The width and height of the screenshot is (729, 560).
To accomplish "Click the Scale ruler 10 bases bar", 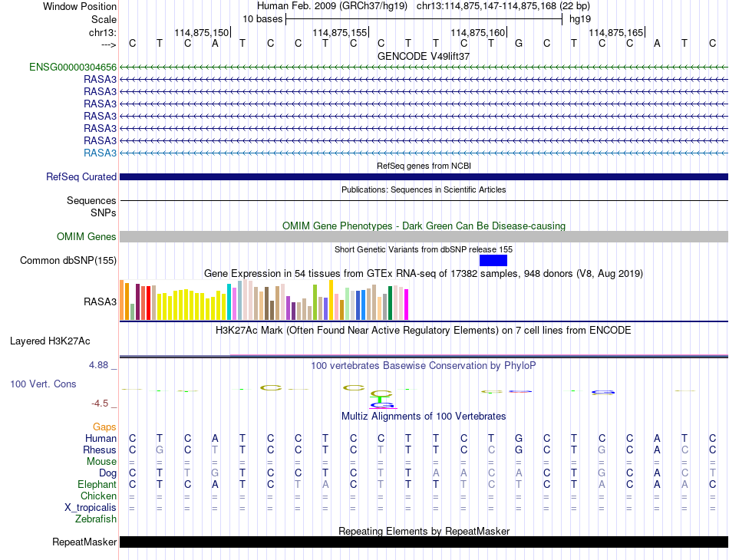I will click(424, 19).
